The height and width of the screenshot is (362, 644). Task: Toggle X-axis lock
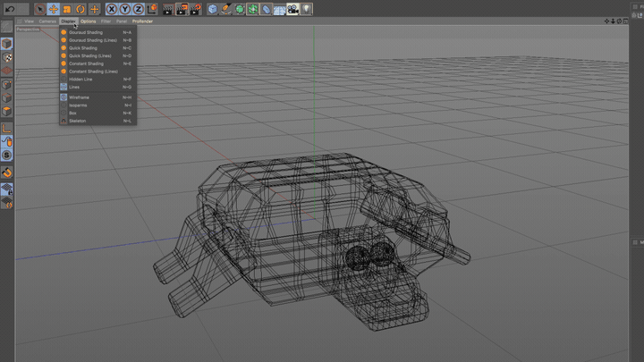(x=111, y=9)
